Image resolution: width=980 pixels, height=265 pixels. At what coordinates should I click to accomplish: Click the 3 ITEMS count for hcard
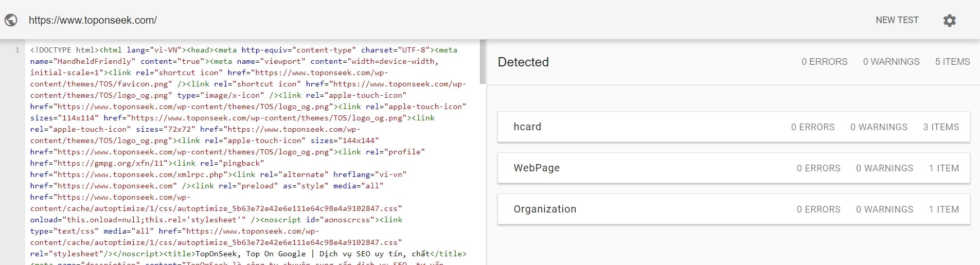click(x=941, y=127)
